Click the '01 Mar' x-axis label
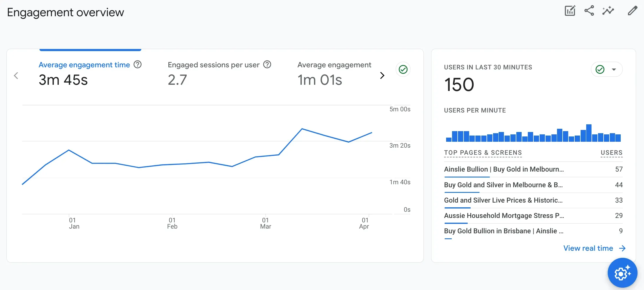The height and width of the screenshot is (290, 644). [265, 223]
